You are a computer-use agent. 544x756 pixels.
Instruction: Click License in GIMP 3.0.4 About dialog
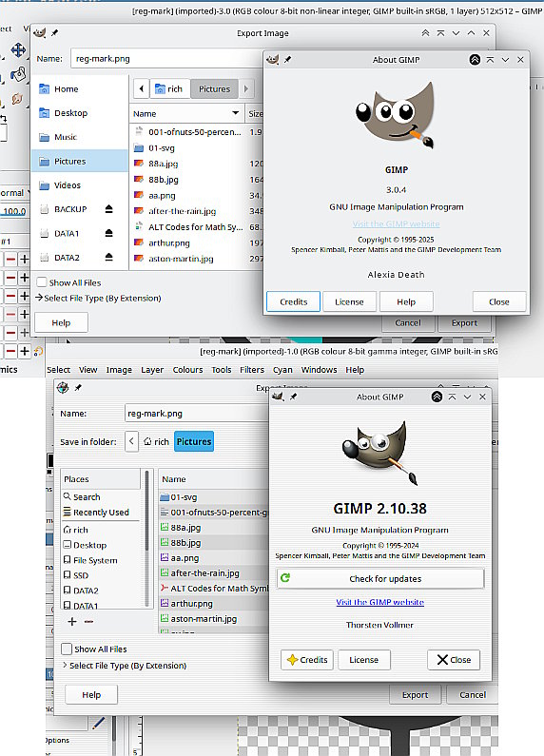(349, 301)
